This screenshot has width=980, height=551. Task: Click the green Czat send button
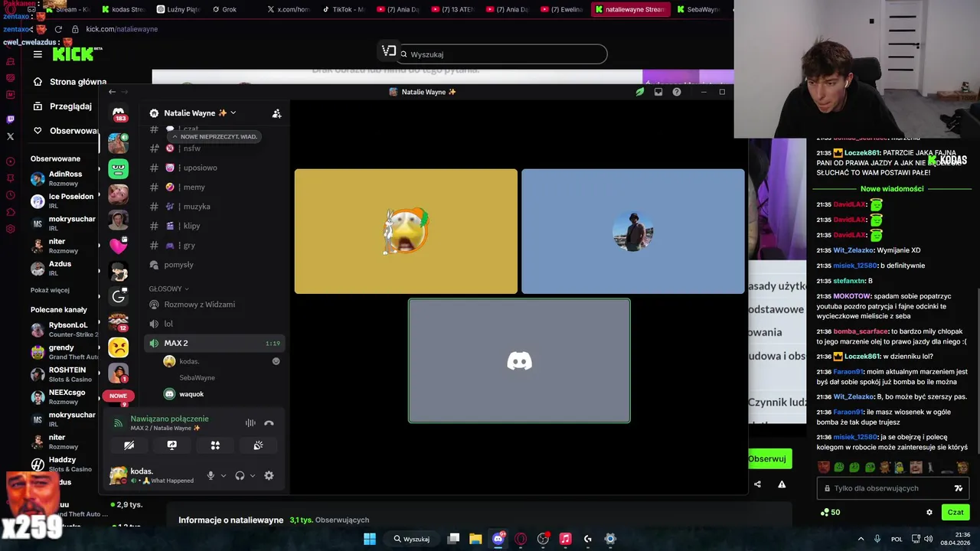click(x=955, y=512)
